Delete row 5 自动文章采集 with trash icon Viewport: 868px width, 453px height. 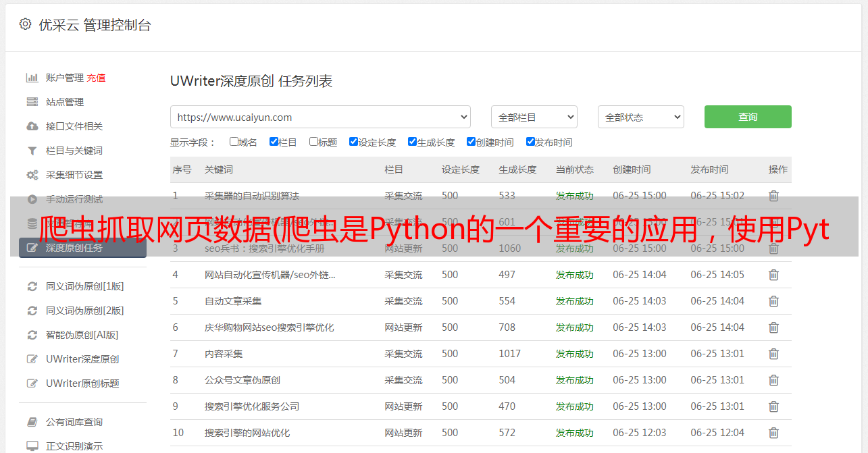pos(773,301)
